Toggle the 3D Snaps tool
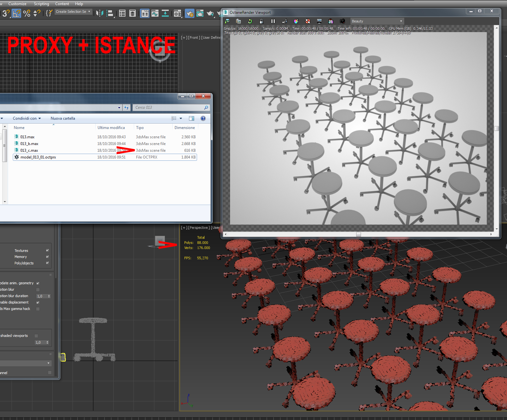 click(6, 13)
